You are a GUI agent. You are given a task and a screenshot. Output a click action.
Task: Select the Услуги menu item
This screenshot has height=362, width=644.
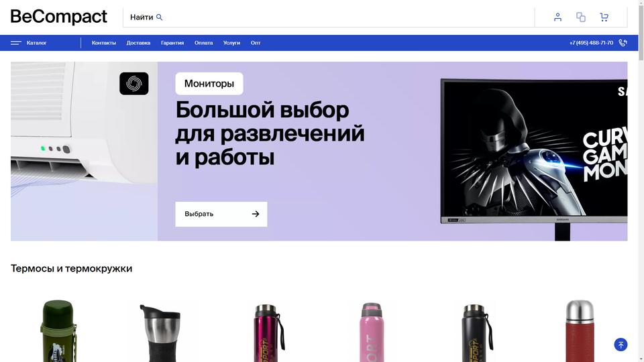231,43
